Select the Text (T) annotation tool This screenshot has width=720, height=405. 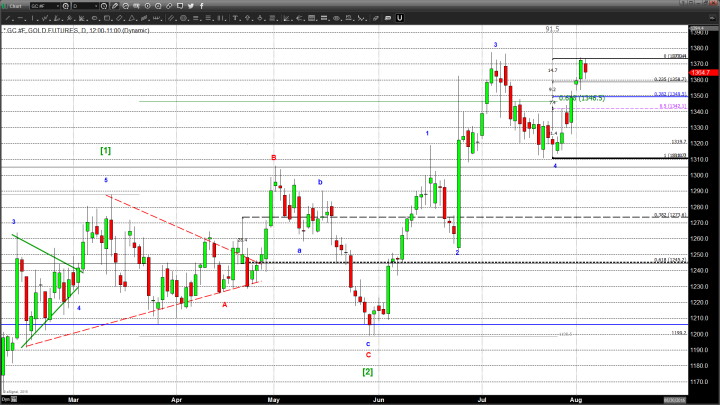point(235,18)
